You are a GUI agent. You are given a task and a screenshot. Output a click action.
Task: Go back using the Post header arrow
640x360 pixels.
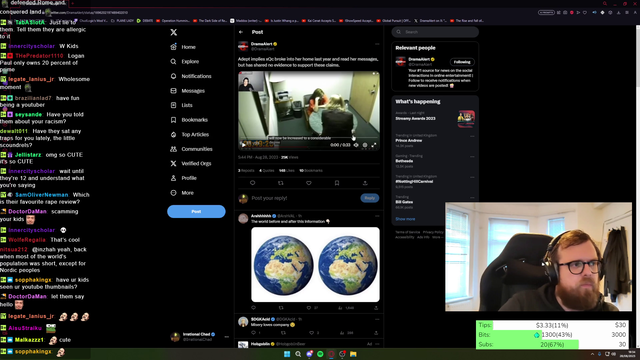[x=241, y=32]
